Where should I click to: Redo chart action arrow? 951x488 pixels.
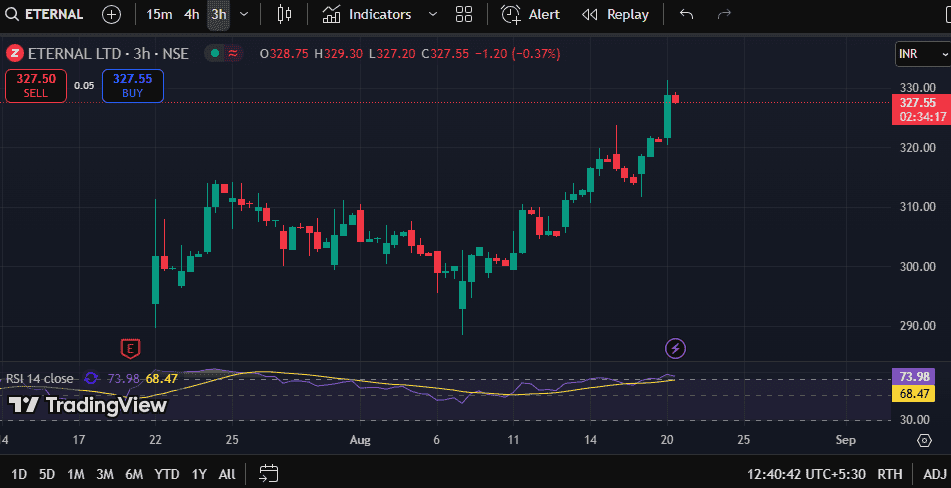724,15
